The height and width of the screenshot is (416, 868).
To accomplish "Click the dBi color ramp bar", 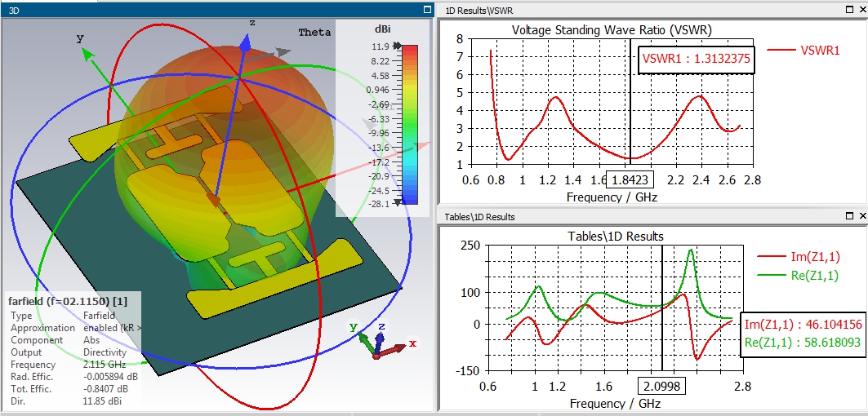I will pos(410,125).
